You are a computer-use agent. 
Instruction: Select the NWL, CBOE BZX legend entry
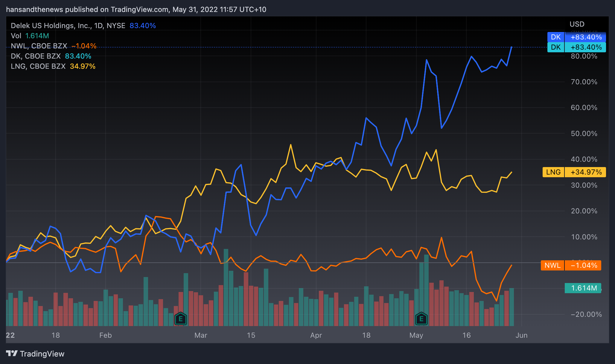pyautogui.click(x=39, y=46)
